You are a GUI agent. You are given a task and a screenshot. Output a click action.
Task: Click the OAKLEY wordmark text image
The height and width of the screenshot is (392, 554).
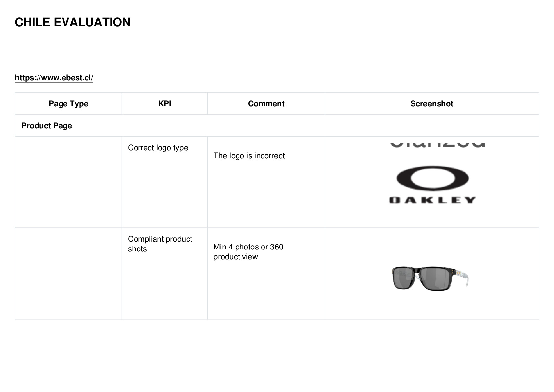point(432,200)
